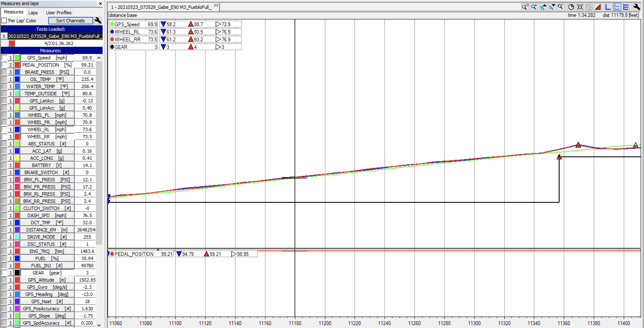The image size is (644, 328).
Task: Click the graph number button for PEDAL_POSITION
Action: (x=11, y=65)
